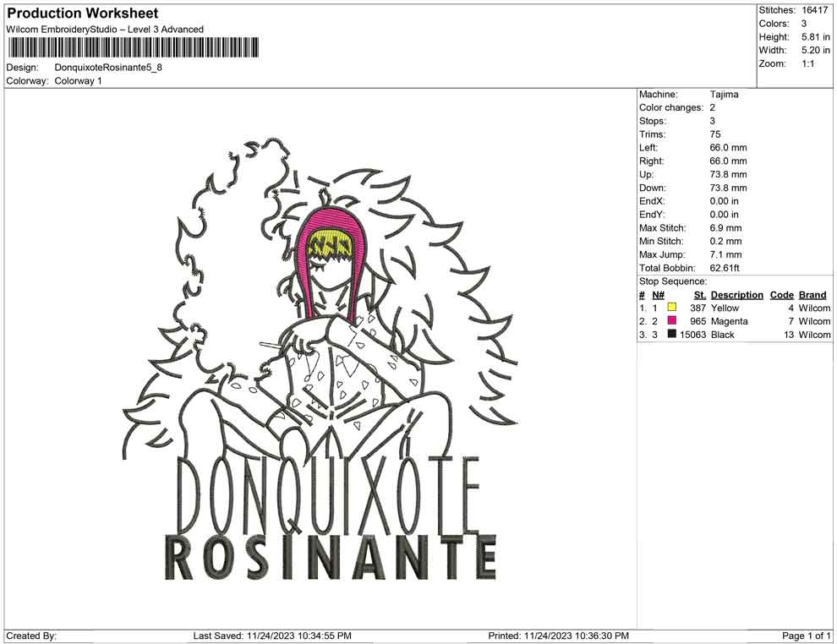Click the barcode under the title
This screenshot has height=644, width=837.
(133, 47)
